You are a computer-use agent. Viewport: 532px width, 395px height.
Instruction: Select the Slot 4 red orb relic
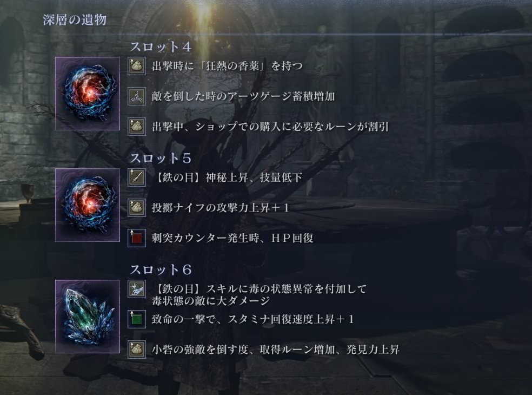(x=88, y=94)
